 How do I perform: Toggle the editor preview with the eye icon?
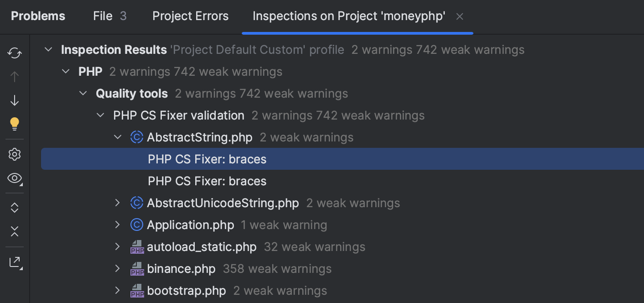click(14, 179)
